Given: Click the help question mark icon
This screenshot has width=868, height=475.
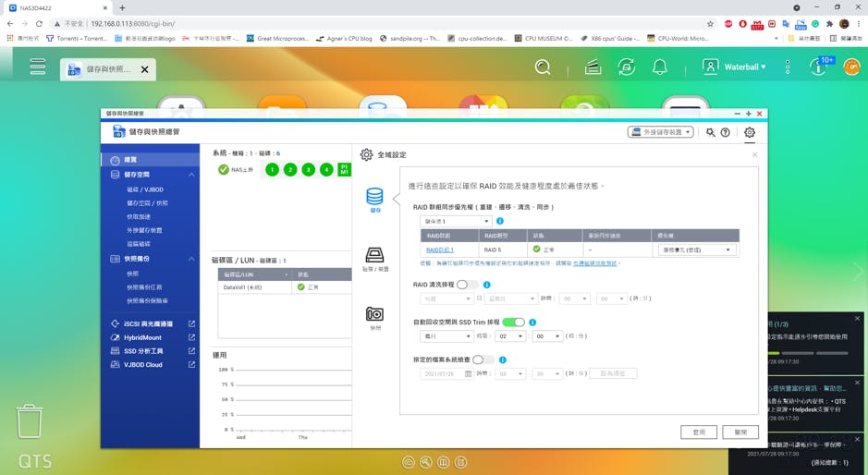Looking at the screenshot, I should point(726,132).
